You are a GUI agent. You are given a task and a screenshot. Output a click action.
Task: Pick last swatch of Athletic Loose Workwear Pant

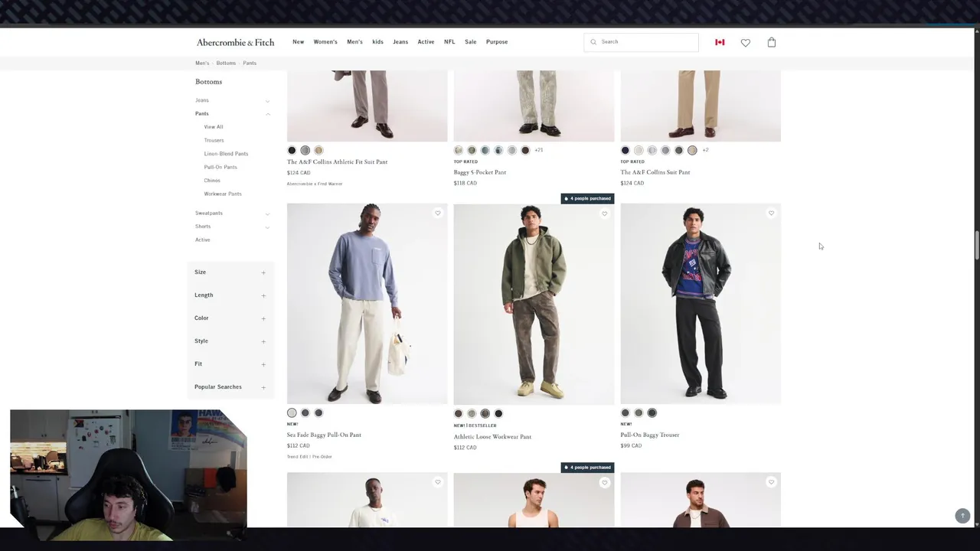(x=498, y=413)
